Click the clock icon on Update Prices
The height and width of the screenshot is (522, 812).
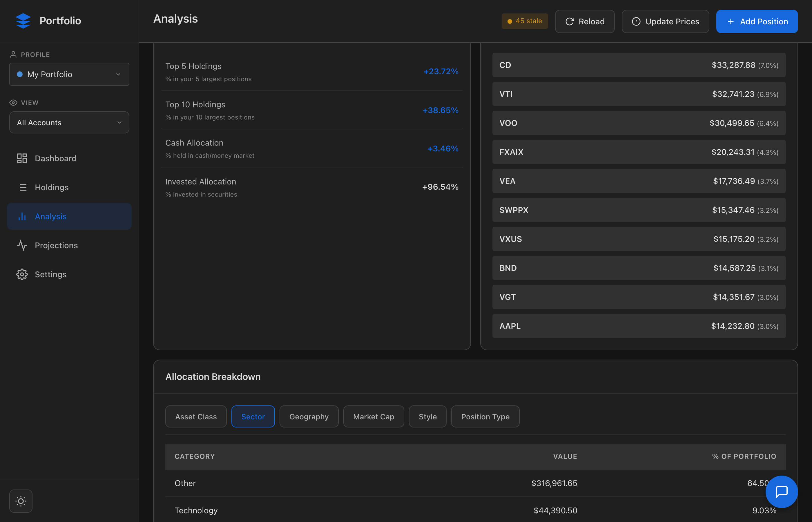[637, 21]
